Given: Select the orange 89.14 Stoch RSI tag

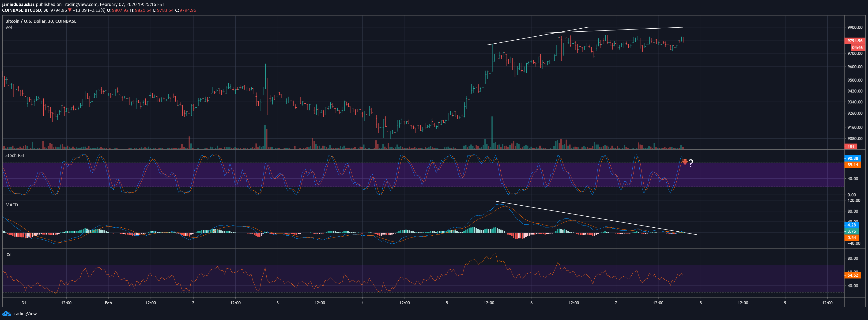Looking at the screenshot, I should coord(853,165).
